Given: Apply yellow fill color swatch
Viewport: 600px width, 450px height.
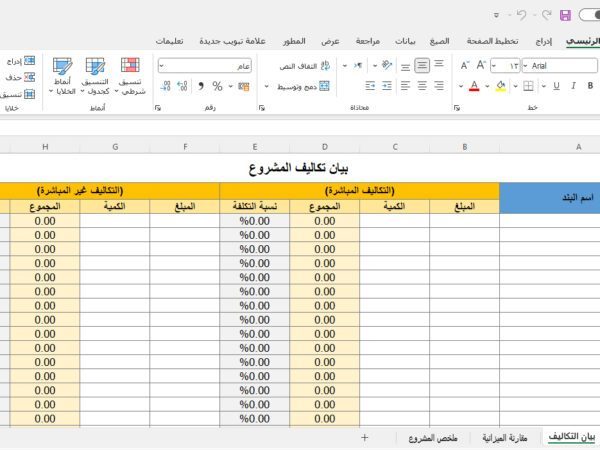Looking at the screenshot, I should coord(501,86).
